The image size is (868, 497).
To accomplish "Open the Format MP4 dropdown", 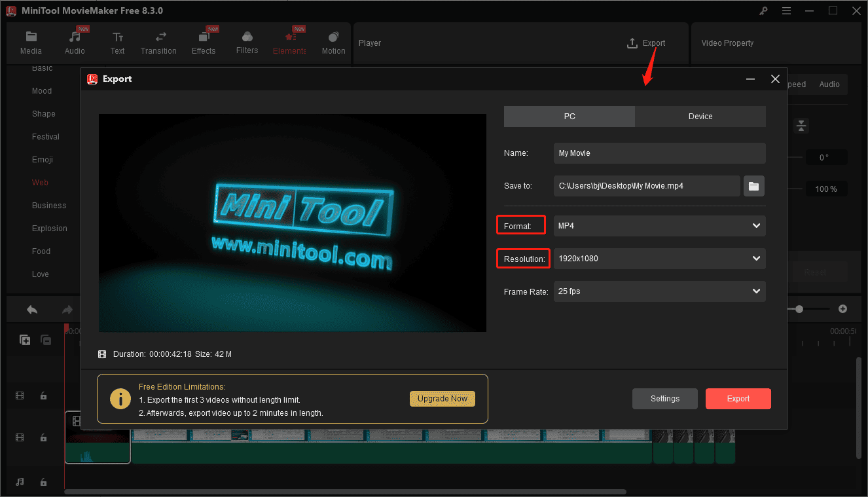I will [659, 226].
